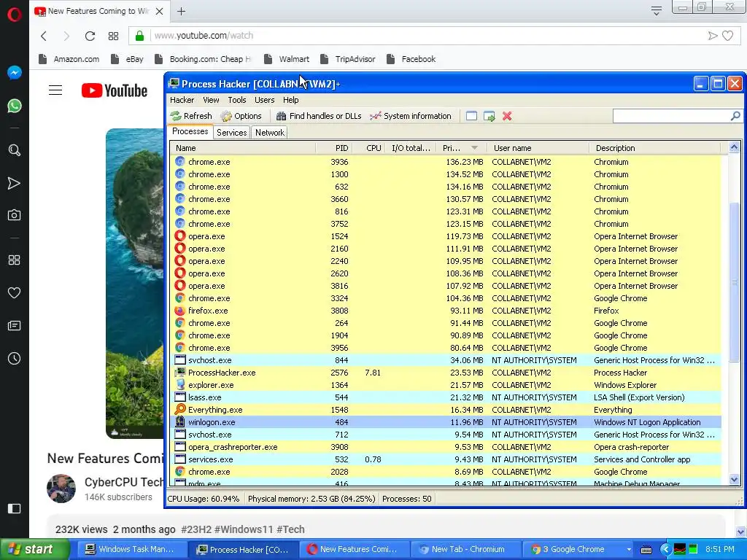Viewport: 747px width, 560px height.
Task: Switch to the Network tab
Action: click(270, 133)
